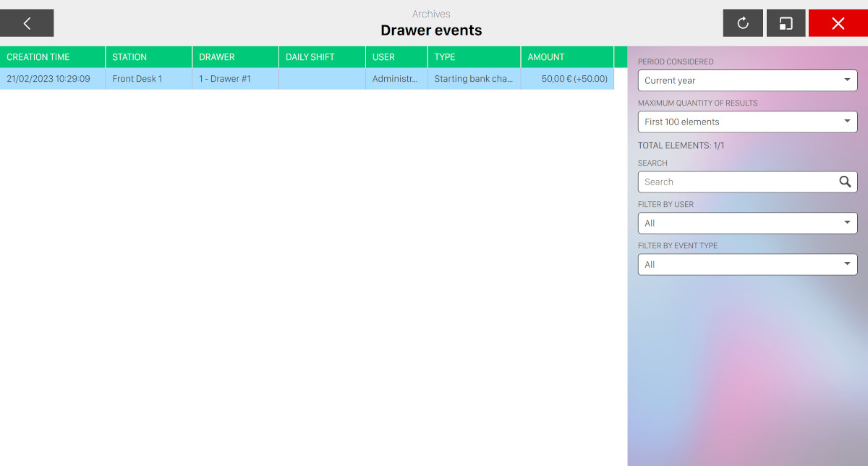Open the Filter by user dropdown

point(747,223)
